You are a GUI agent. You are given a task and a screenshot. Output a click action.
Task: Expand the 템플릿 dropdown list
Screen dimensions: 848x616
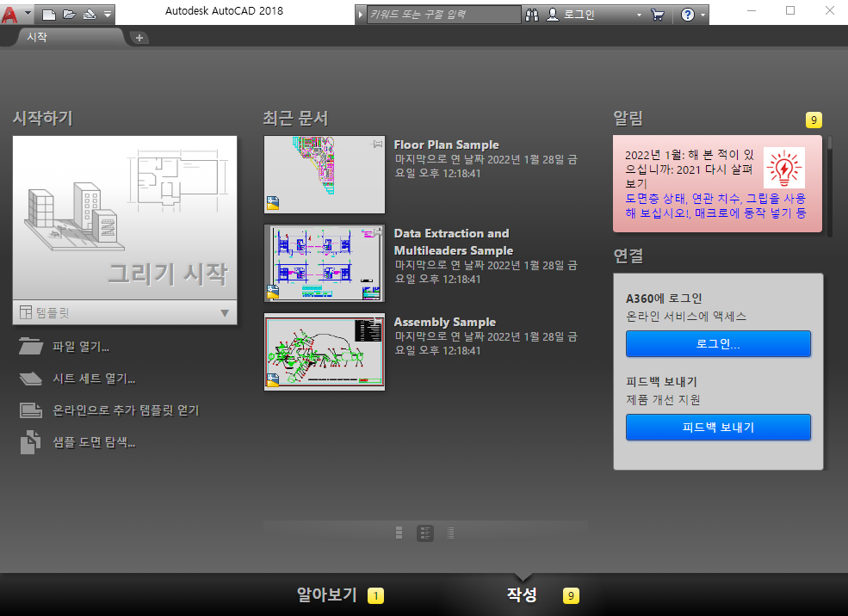(x=125, y=312)
